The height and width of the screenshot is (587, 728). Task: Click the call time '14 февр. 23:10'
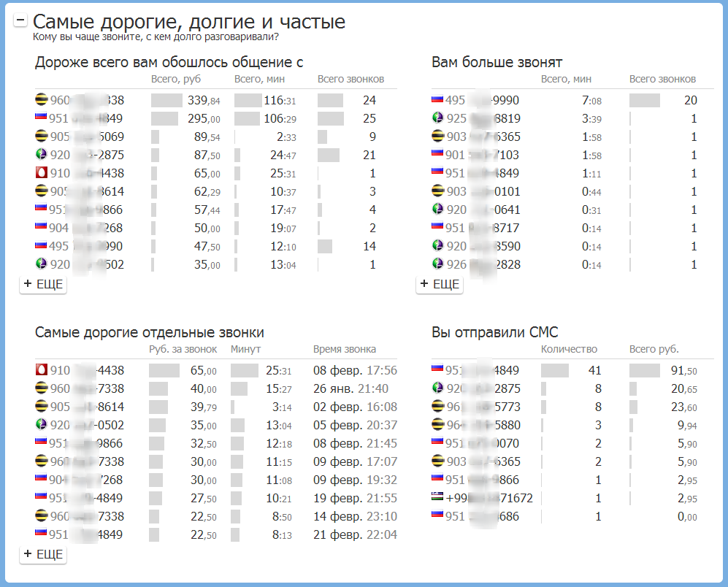(355, 516)
